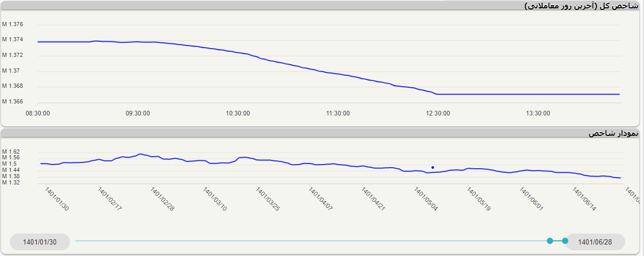
Task: Click the 1401/06/28 end date pill
Action: 595,242
